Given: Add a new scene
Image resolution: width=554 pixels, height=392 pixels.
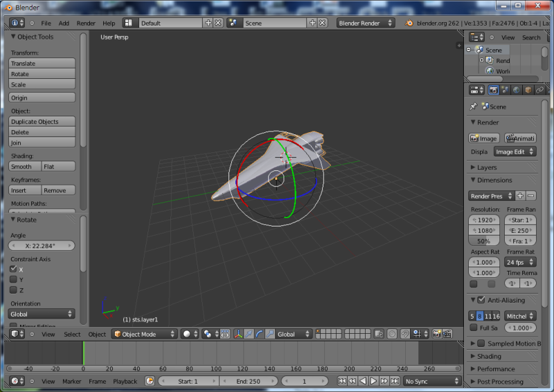Looking at the screenshot, I should point(312,23).
